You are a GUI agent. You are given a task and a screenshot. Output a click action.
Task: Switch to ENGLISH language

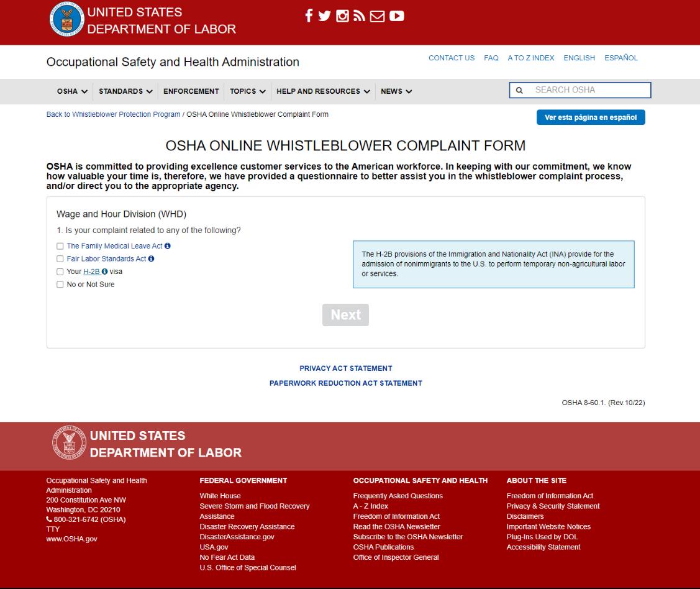click(x=579, y=58)
